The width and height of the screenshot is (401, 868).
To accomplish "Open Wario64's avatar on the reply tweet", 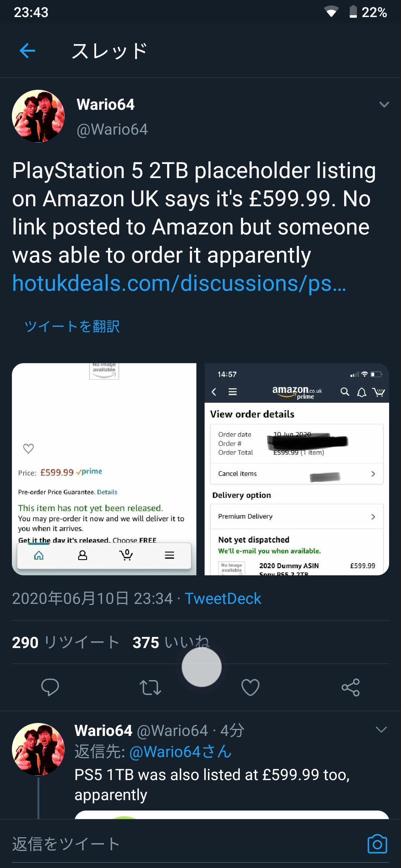I will pos(38,749).
